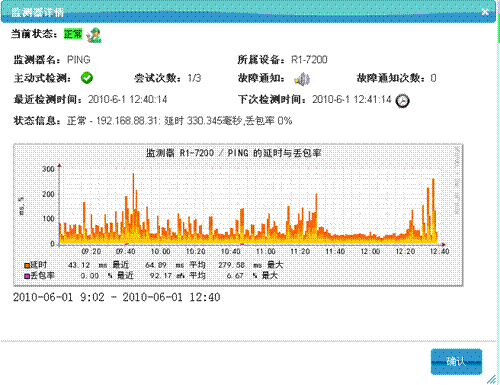Click the latency and packet loss chart

pos(238,215)
